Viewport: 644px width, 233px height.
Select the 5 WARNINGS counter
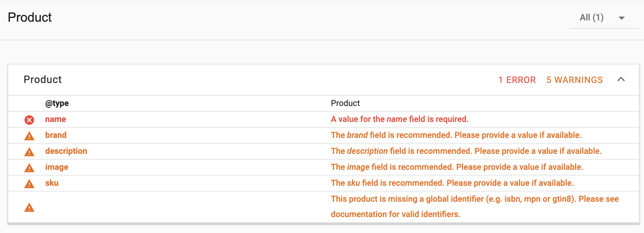click(x=574, y=80)
